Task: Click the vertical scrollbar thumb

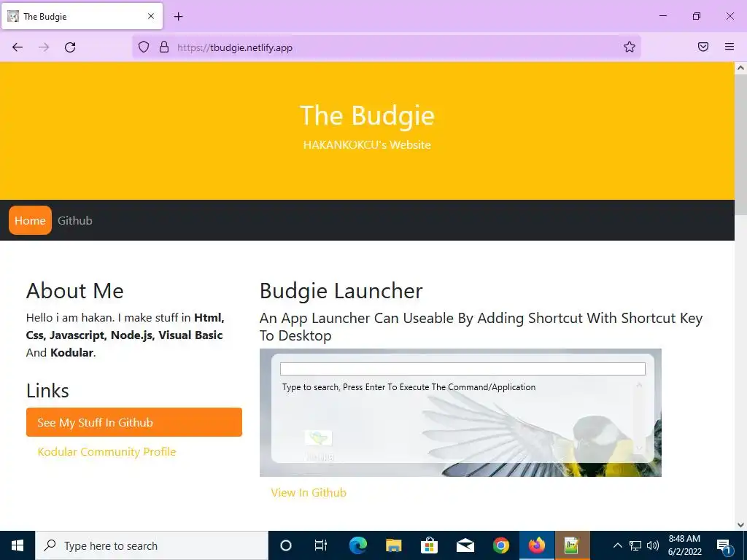Action: click(x=740, y=145)
